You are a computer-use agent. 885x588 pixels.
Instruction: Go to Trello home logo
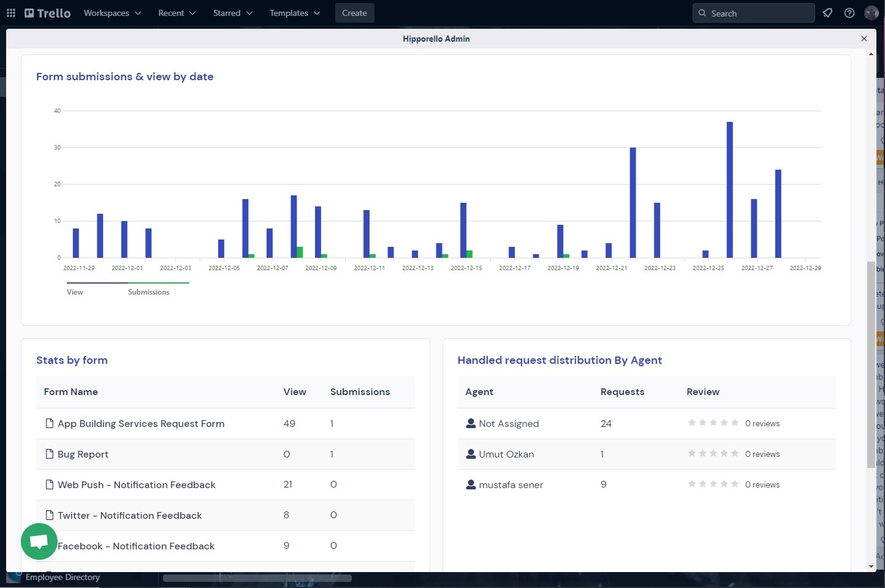[48, 13]
